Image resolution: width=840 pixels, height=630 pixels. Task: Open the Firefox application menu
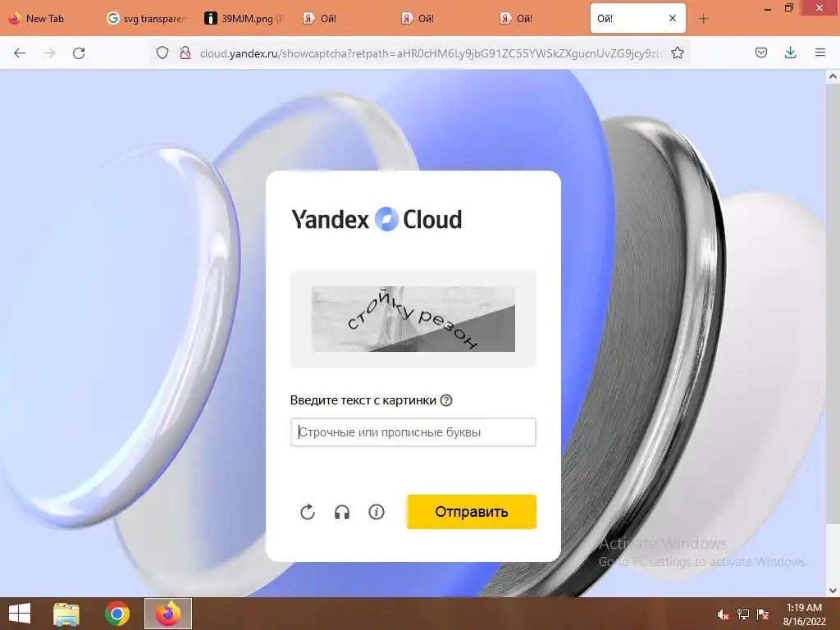point(820,53)
